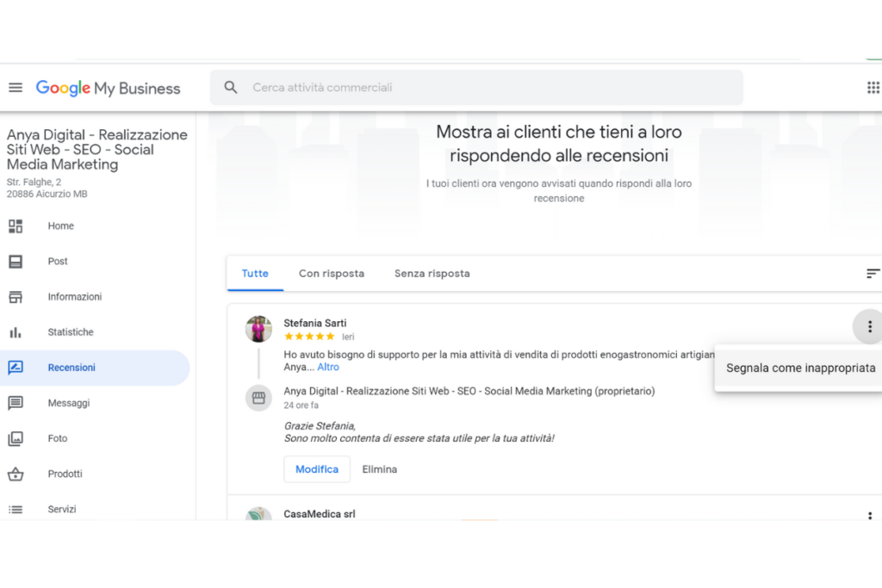Open Statistiche chart icon
This screenshot has width=882, height=588.
coord(16,332)
